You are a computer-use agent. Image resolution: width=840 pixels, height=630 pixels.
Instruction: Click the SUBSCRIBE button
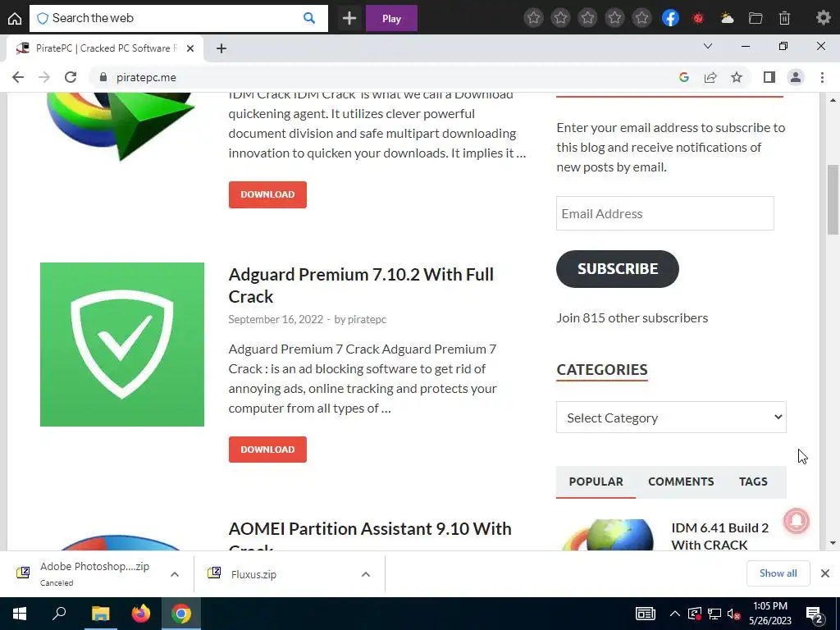[x=617, y=269]
